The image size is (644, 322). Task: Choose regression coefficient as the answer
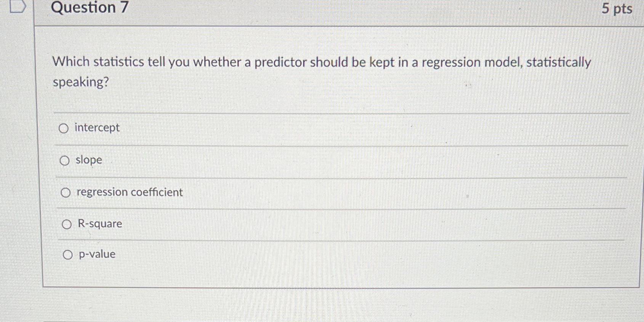click(65, 193)
